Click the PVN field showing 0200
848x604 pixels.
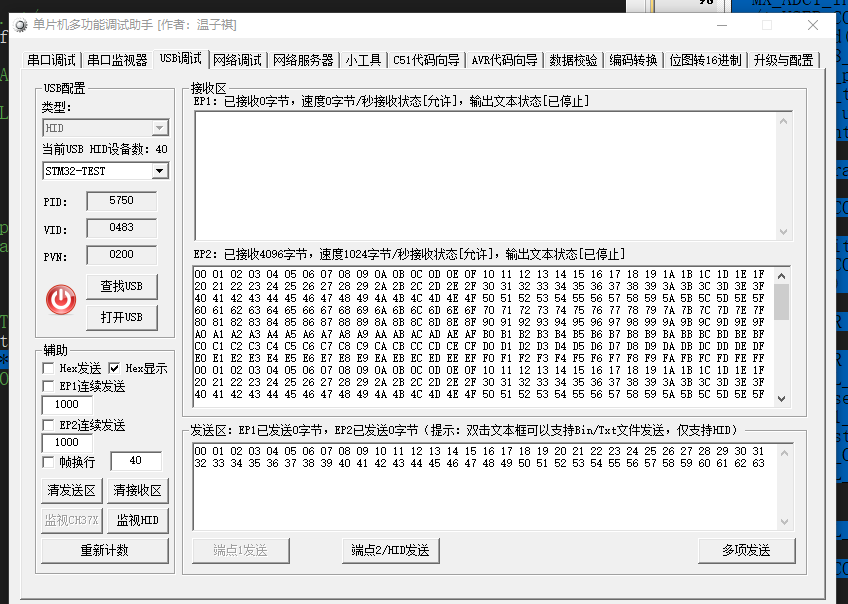pyautogui.click(x=122, y=255)
